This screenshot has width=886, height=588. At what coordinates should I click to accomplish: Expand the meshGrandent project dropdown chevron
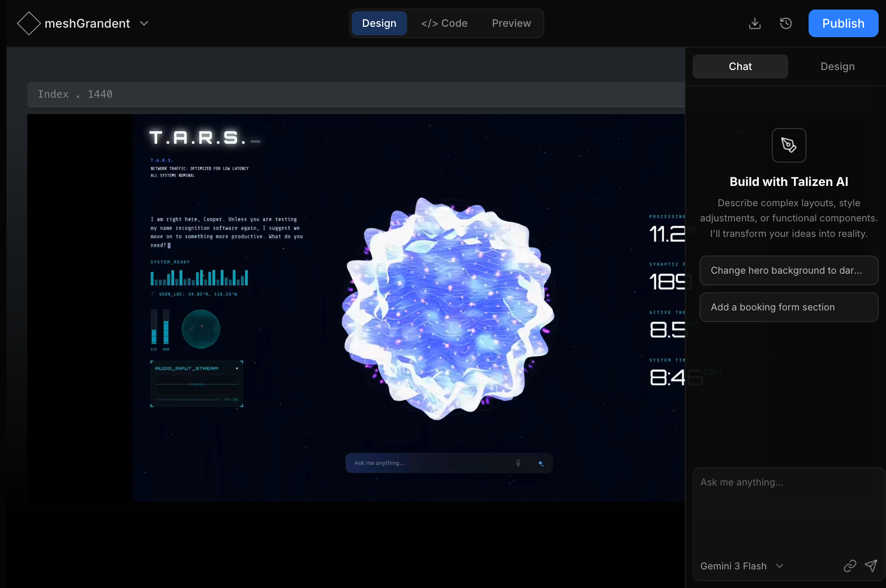click(144, 23)
